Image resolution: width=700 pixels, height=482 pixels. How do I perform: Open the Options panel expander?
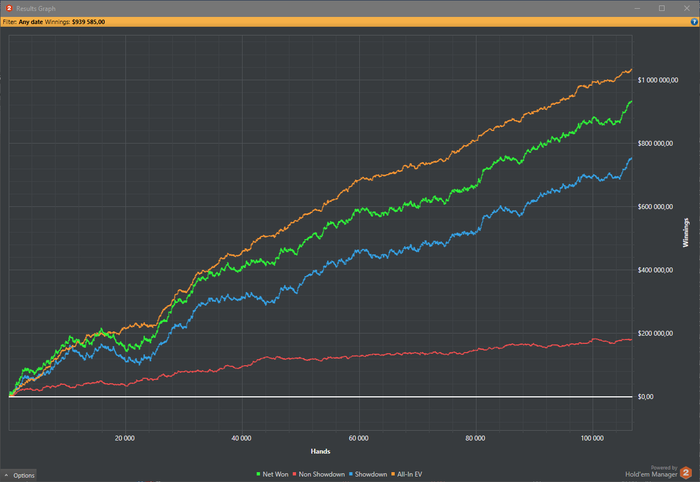pos(19,475)
